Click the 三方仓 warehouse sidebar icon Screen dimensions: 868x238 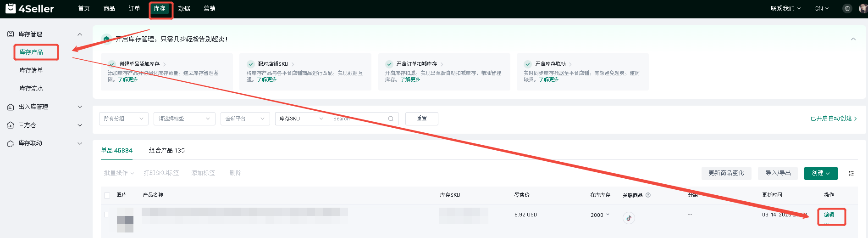11,125
